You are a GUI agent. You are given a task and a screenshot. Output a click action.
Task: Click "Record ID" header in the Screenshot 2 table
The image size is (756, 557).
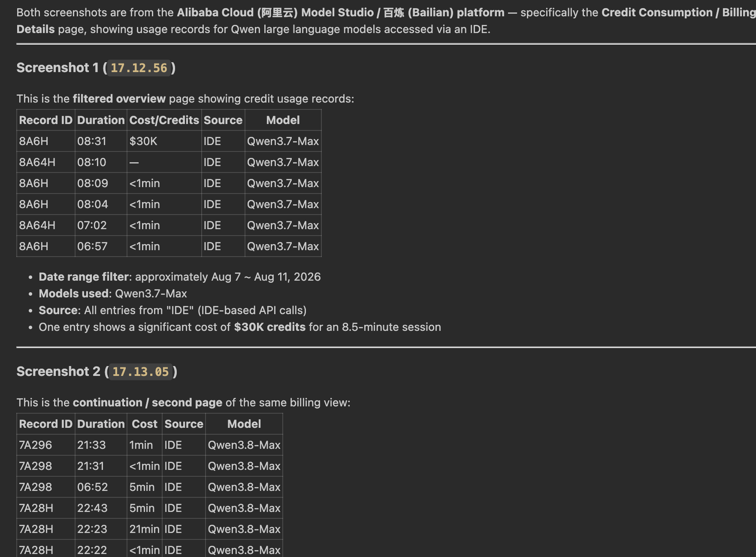click(46, 424)
